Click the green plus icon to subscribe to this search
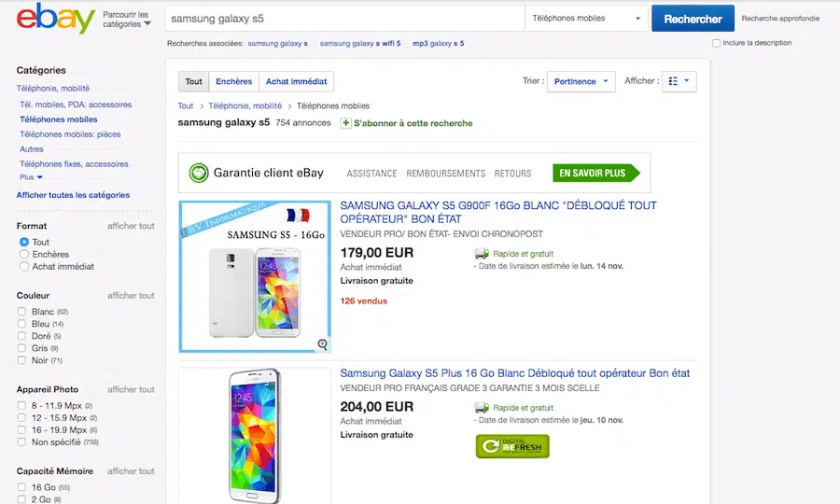Image resolution: width=840 pixels, height=504 pixels. [x=346, y=123]
